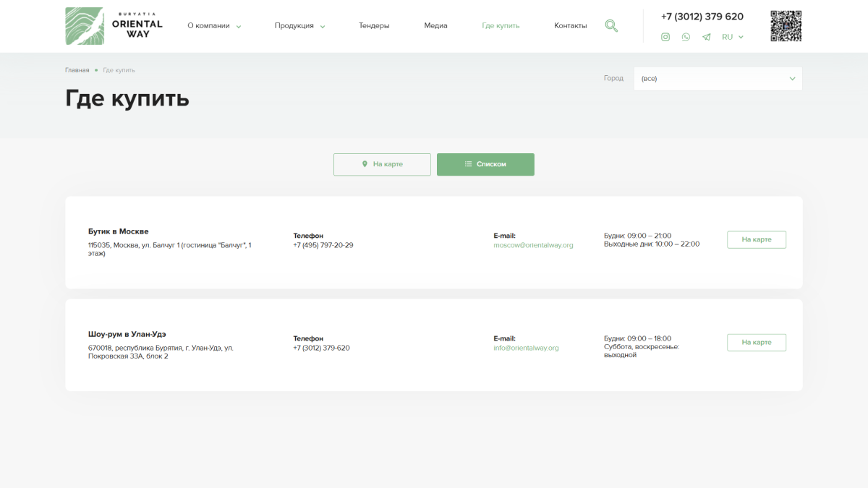
Task: Expand the 'Продукция' menu
Action: [299, 26]
